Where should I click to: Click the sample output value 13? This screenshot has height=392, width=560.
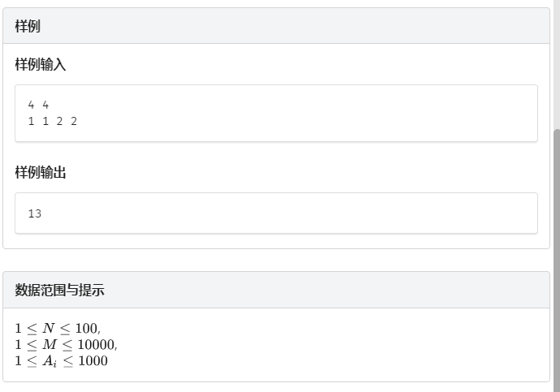point(35,213)
